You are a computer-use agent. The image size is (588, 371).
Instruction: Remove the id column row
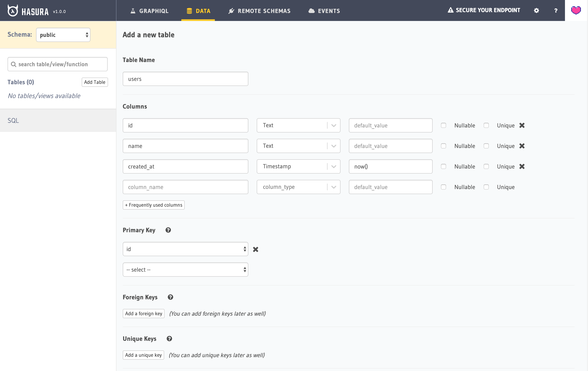pyautogui.click(x=522, y=125)
